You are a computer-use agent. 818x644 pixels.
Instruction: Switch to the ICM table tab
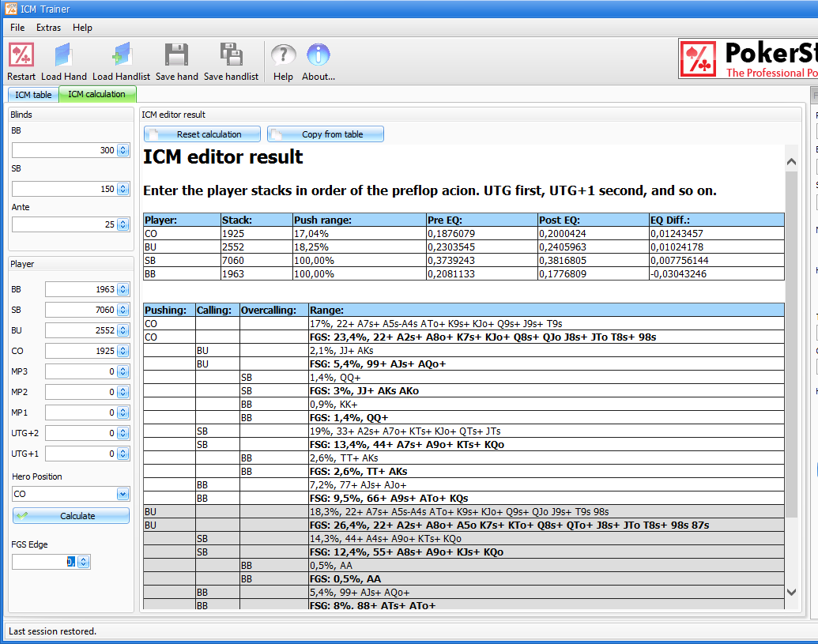33,94
